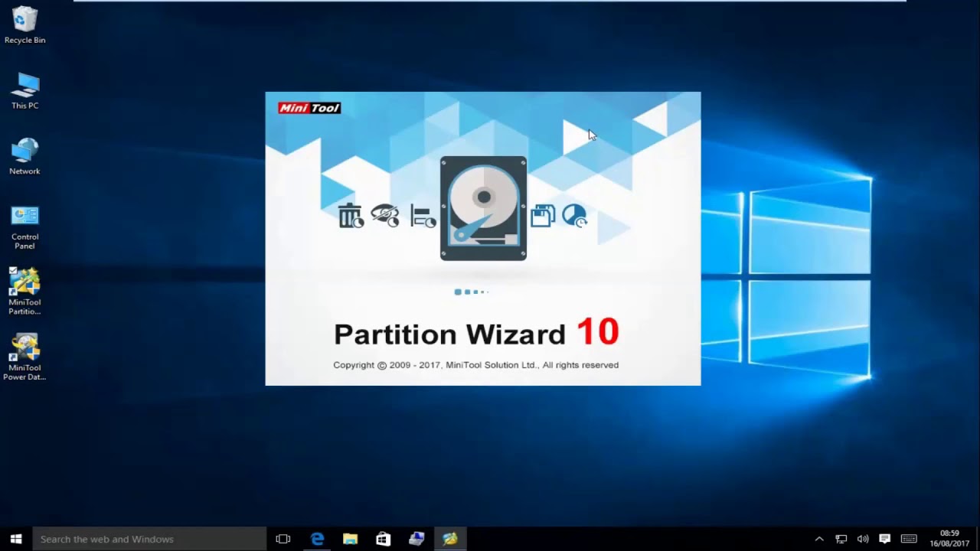
Task: Open the touch keyboard tray icon
Action: pyautogui.click(x=909, y=539)
